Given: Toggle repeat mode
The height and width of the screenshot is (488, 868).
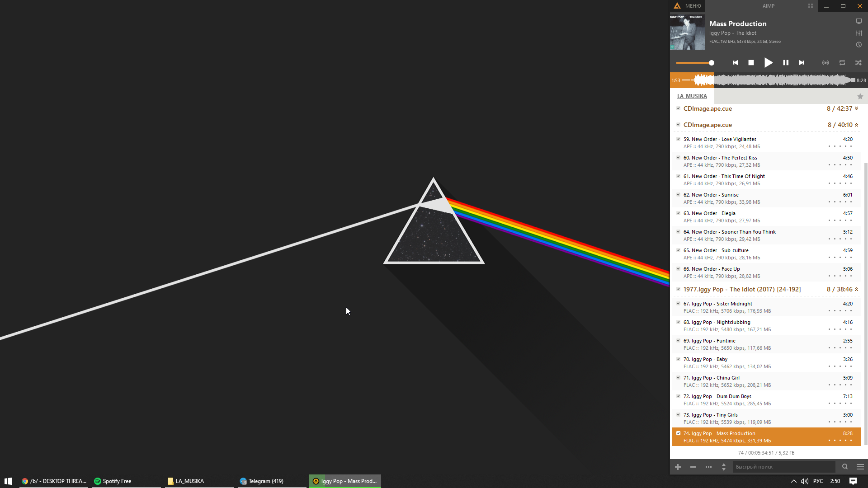Looking at the screenshot, I should (x=842, y=63).
